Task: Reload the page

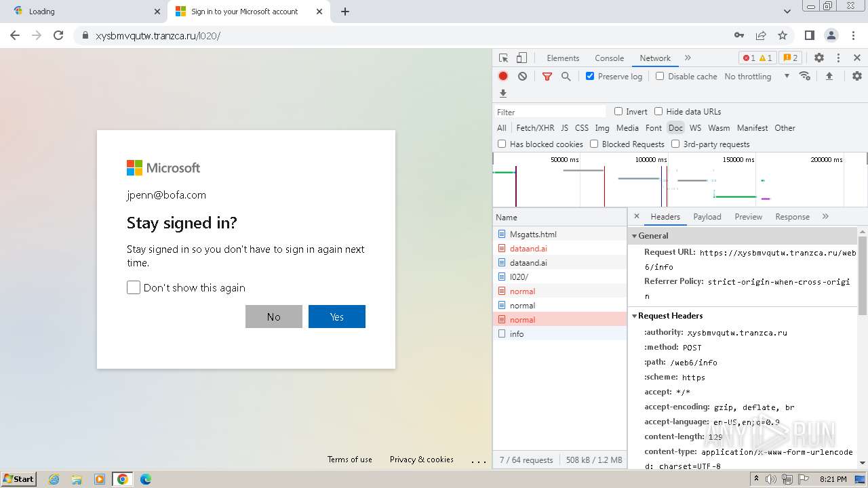Action: 58,35
